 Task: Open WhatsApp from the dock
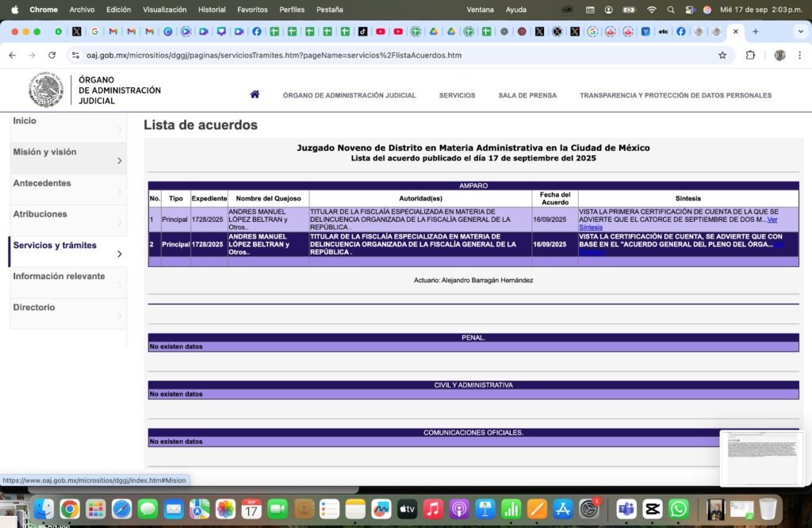(x=679, y=509)
